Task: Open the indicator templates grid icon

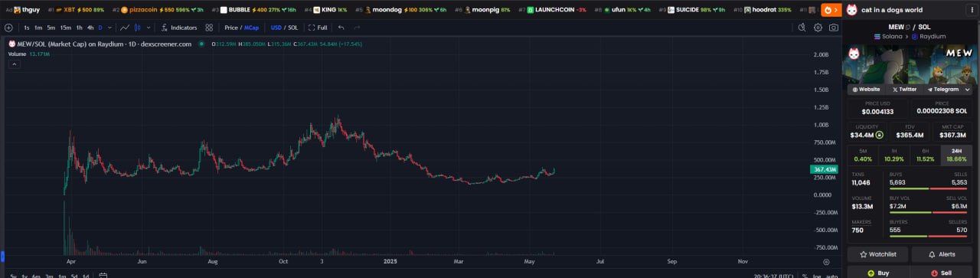Action: pos(210,28)
